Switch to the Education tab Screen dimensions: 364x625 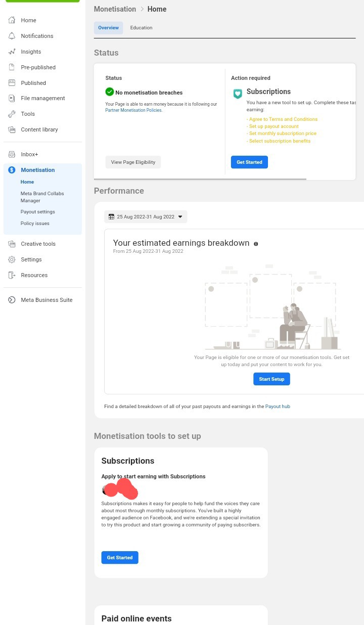[x=141, y=28]
